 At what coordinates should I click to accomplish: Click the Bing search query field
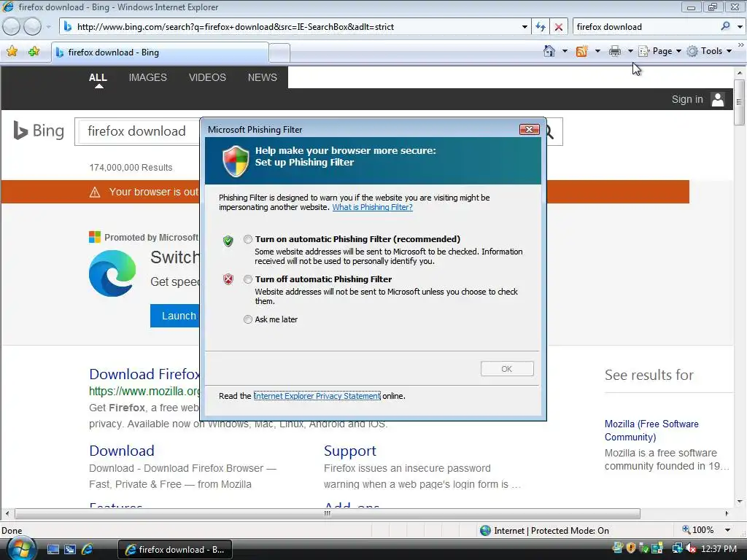[138, 131]
